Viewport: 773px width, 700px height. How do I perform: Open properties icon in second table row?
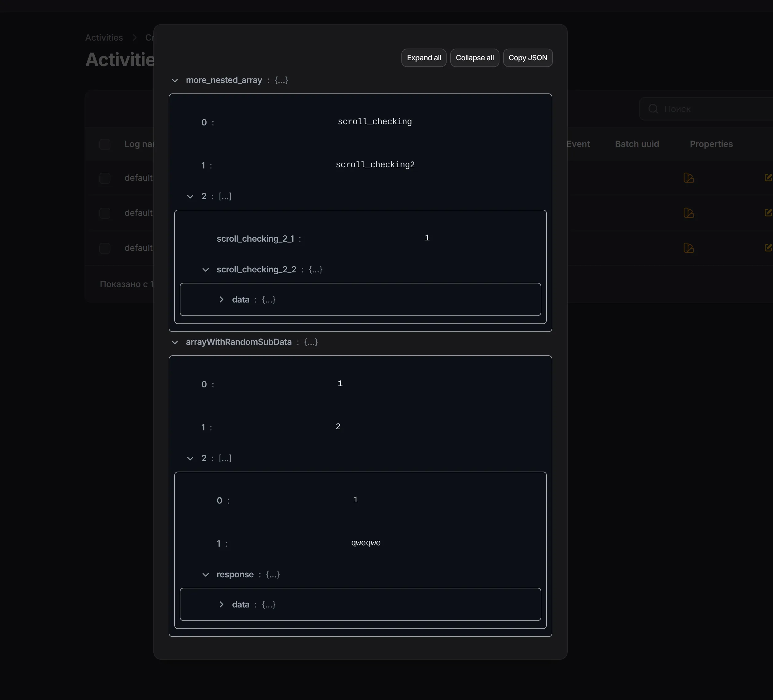pos(688,213)
